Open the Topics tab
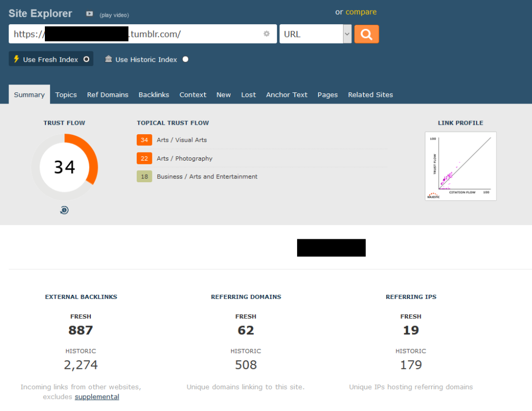Viewport: 532px width, 411px height. tap(66, 95)
